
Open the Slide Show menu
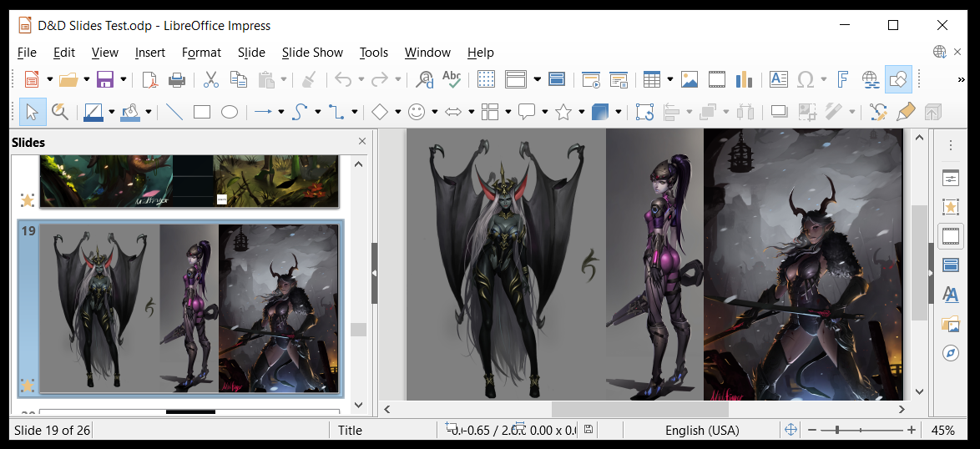(x=312, y=52)
